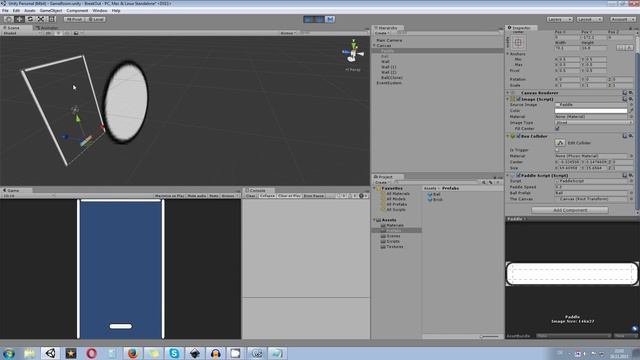
Task: Click the Add Component button
Action: 570,210
